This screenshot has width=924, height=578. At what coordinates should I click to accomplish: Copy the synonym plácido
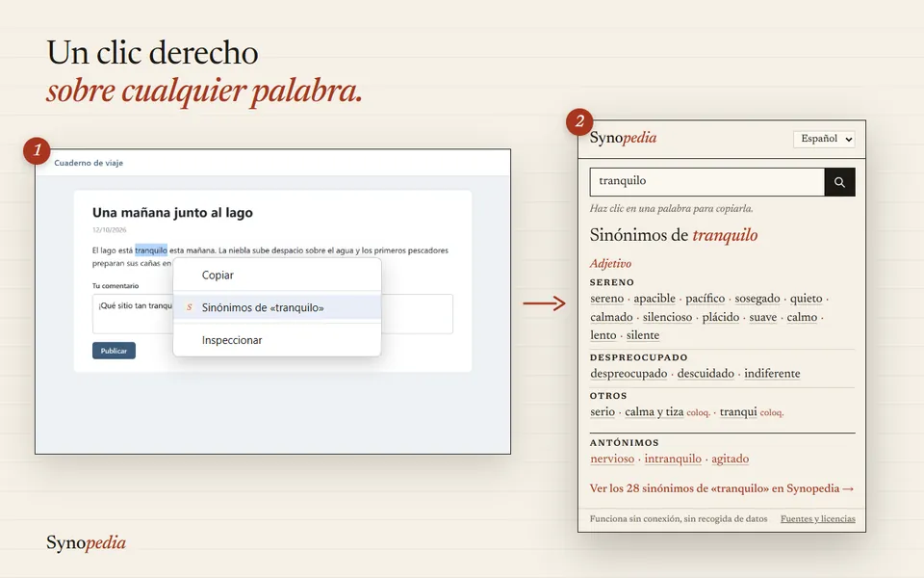(x=721, y=317)
